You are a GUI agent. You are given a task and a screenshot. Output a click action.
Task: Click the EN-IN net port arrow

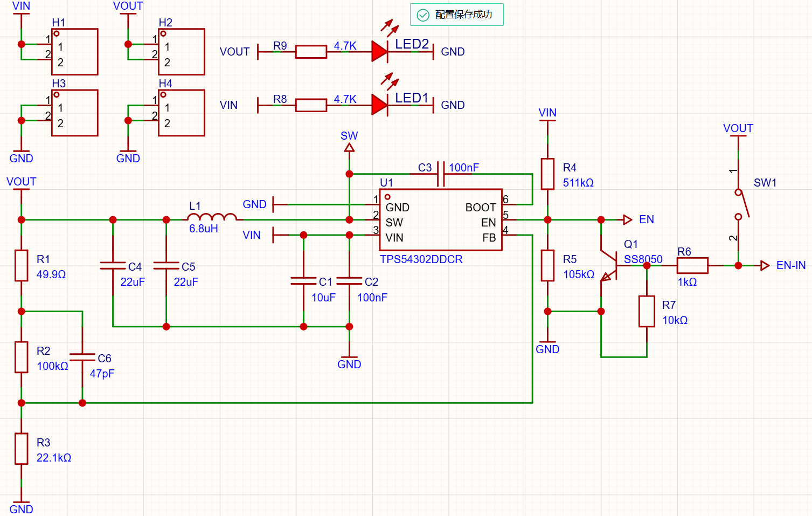pos(765,265)
